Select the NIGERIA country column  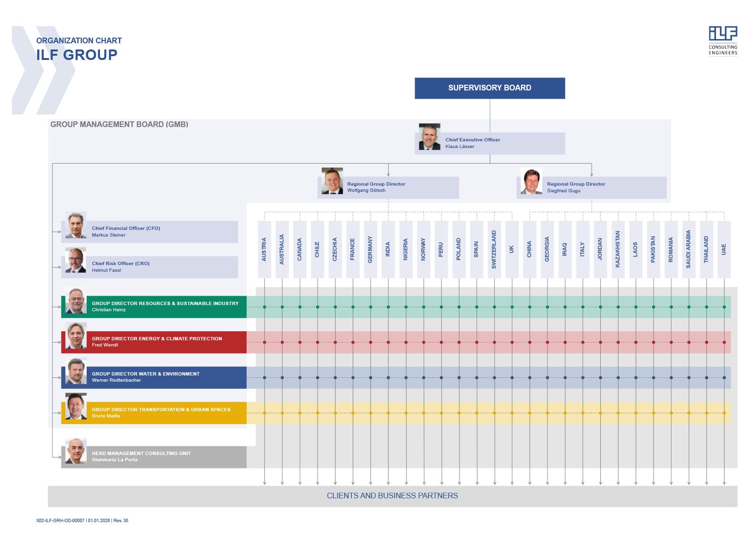pyautogui.click(x=406, y=249)
